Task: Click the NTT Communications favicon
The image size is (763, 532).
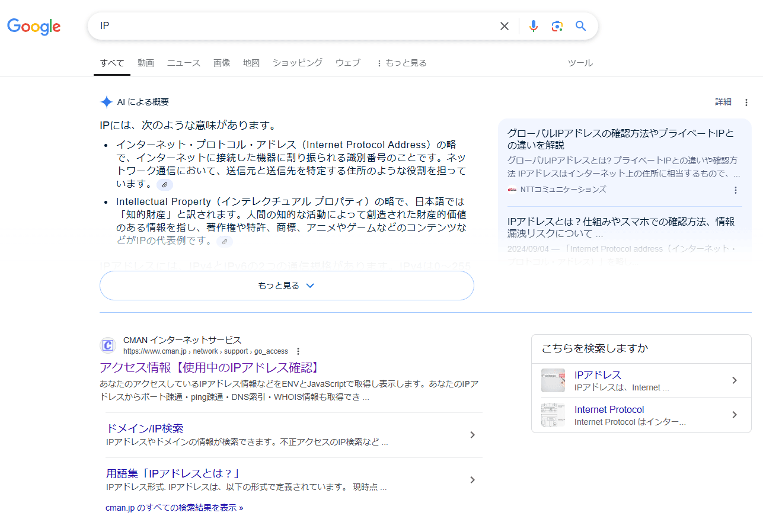Action: (x=512, y=190)
